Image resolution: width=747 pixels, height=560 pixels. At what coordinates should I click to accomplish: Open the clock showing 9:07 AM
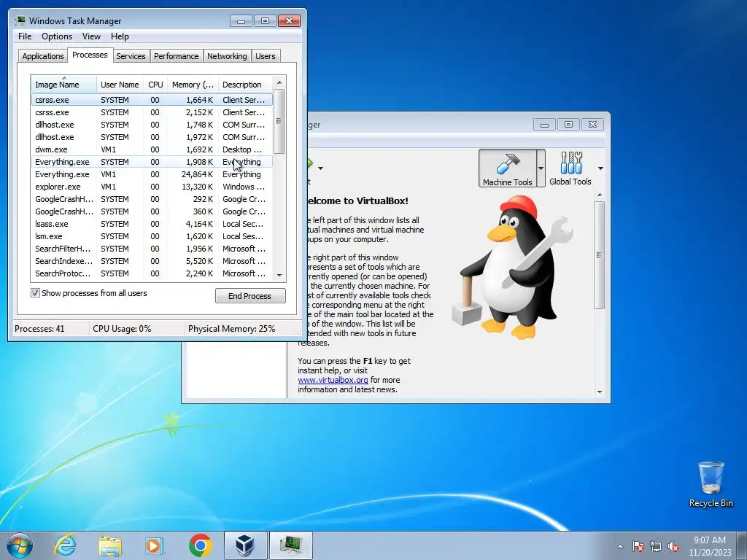coord(709,546)
